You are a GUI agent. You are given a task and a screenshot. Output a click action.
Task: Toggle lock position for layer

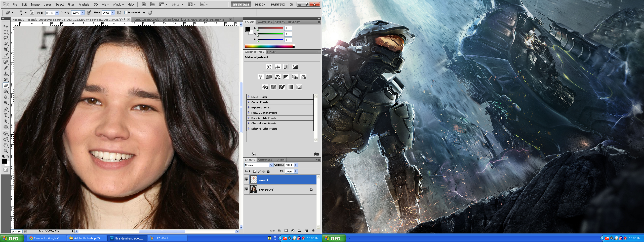(x=264, y=171)
